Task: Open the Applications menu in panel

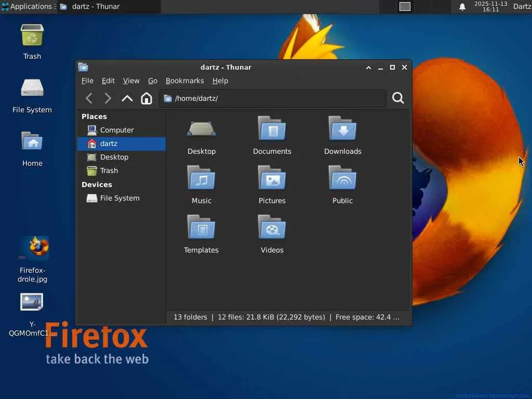Action: click(28, 6)
